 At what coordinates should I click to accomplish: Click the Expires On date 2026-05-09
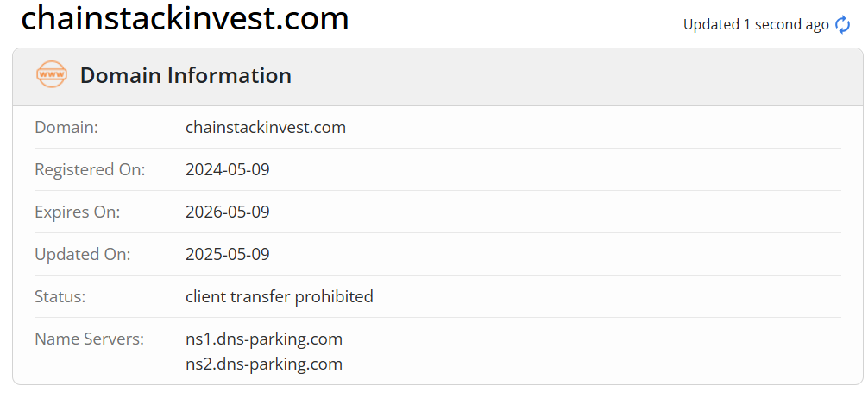click(228, 212)
